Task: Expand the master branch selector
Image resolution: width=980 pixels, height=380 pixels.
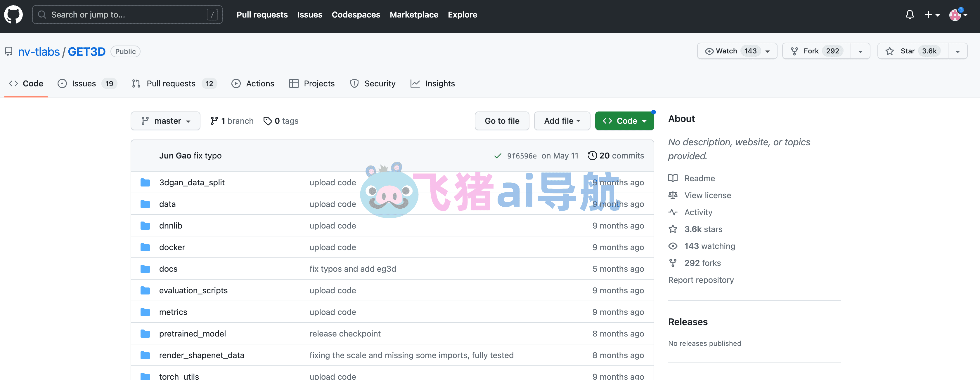Action: point(165,121)
